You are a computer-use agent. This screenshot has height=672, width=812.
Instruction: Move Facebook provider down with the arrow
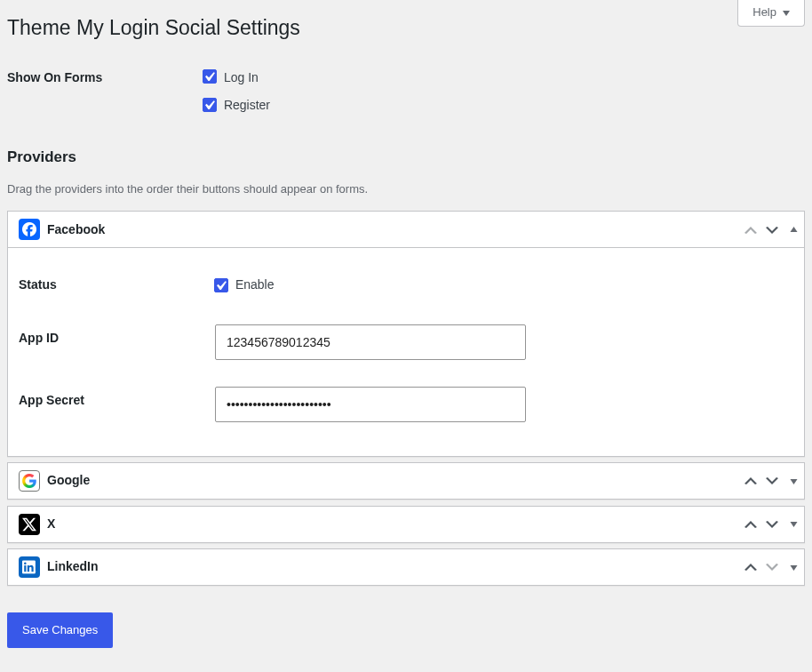pyautogui.click(x=772, y=230)
